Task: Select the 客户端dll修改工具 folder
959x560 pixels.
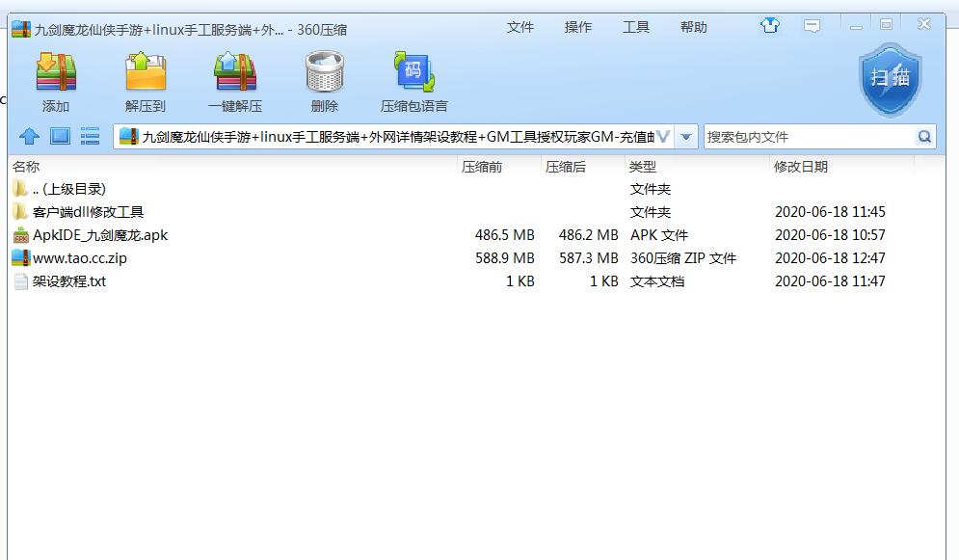Action: pyautogui.click(x=88, y=212)
